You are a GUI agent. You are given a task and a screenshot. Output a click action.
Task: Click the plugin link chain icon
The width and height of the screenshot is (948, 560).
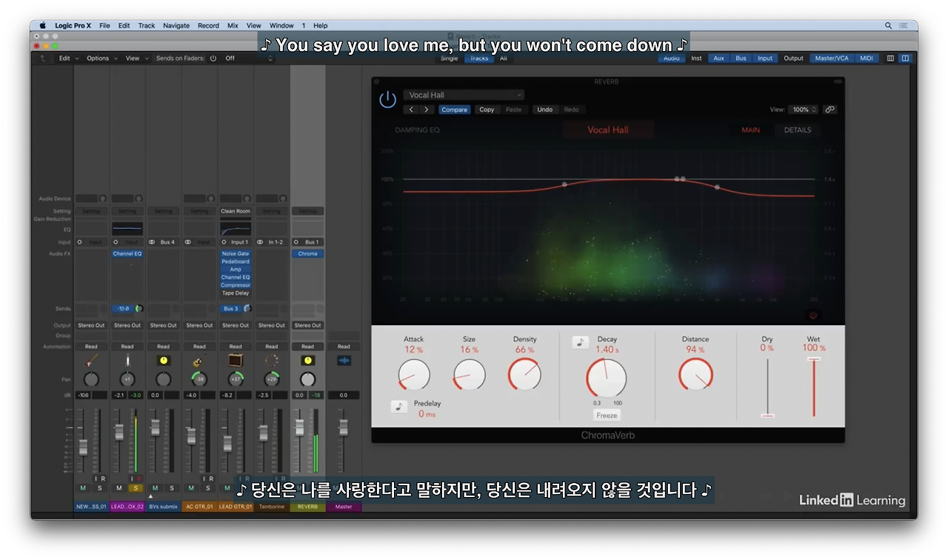(829, 110)
